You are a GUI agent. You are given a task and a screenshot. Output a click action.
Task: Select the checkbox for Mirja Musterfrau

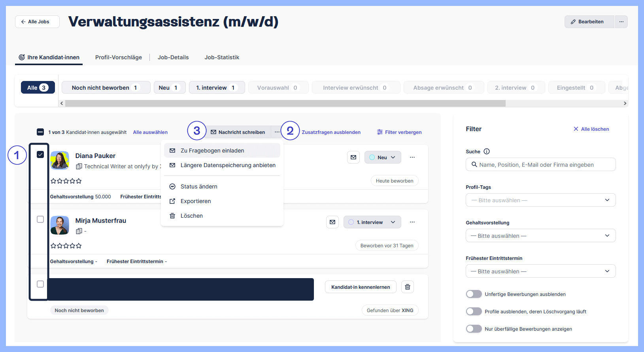click(40, 219)
